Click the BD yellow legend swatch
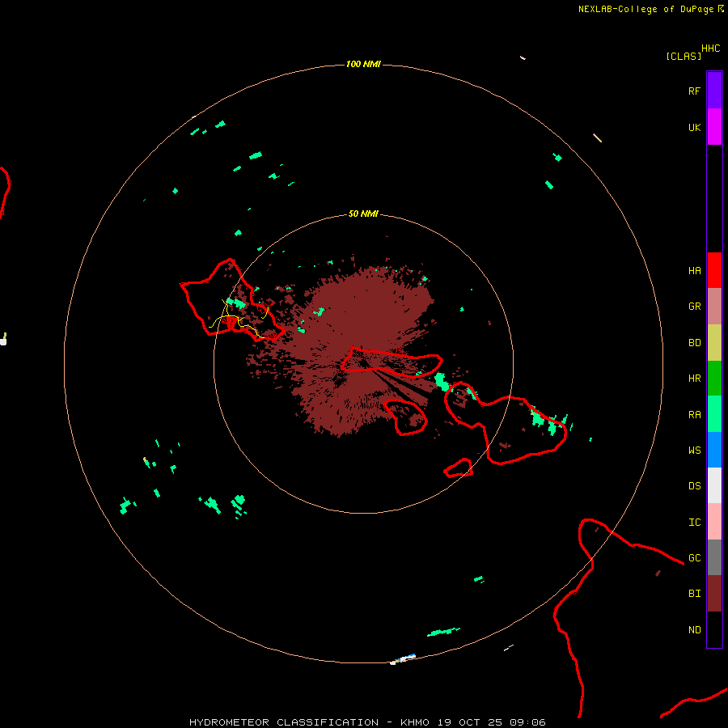 [714, 343]
